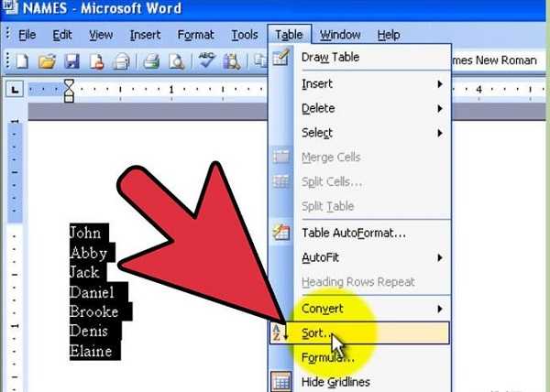550x392 pixels.
Task: Click the Permission document icon
Action: [x=96, y=61]
